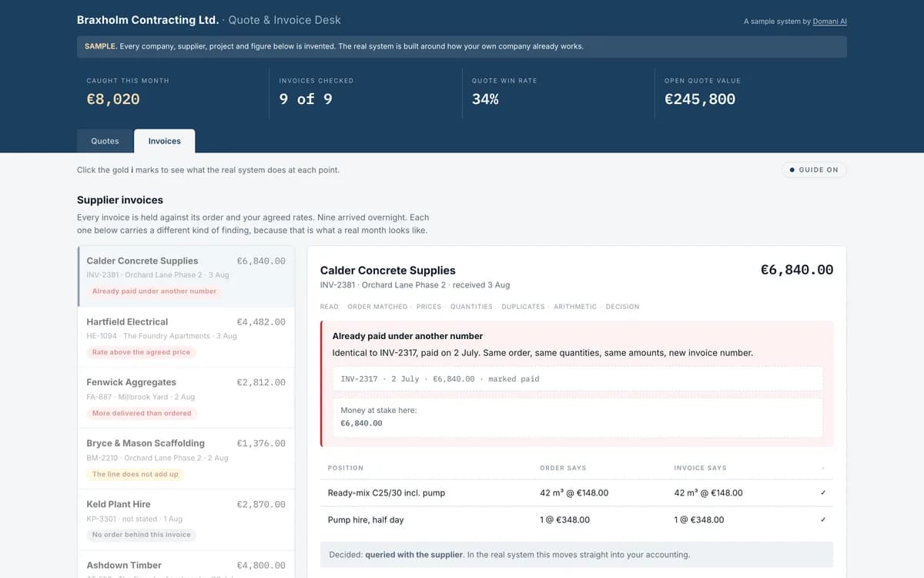The height and width of the screenshot is (578, 924).
Task: Click 'KP-3301 · not stated · 1 Aug'
Action: coord(135,519)
